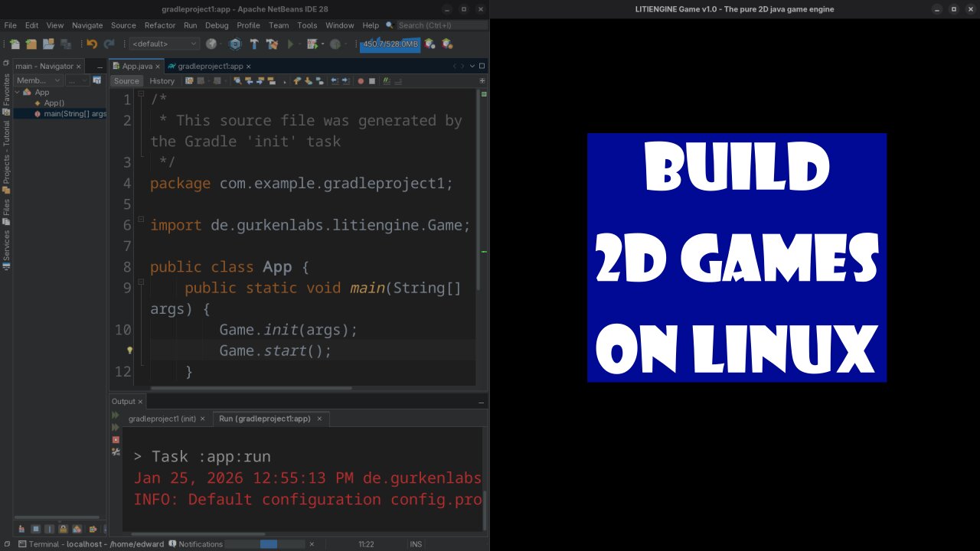Open the Members filter combo box
Image resolution: width=980 pixels, height=551 pixels.
[x=38, y=80]
